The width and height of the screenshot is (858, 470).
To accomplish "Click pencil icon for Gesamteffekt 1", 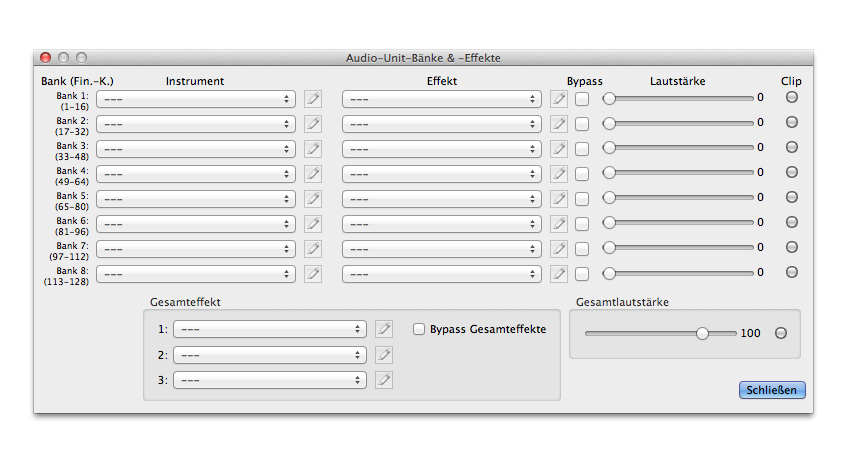I will [x=384, y=329].
